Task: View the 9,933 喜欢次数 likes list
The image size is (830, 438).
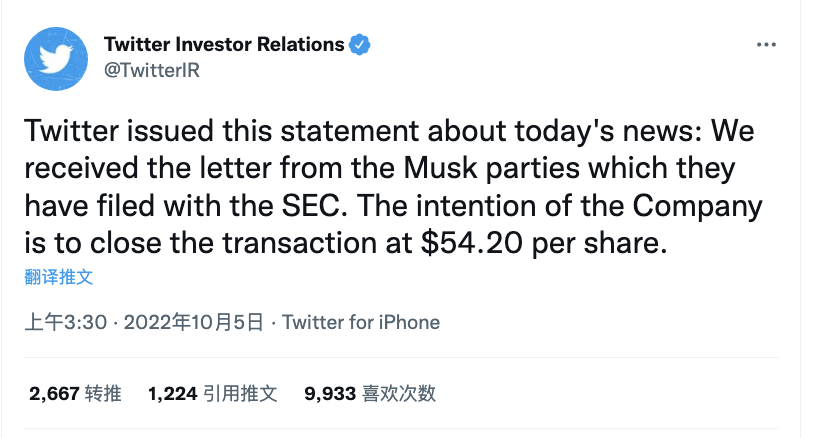Action: click(x=370, y=394)
